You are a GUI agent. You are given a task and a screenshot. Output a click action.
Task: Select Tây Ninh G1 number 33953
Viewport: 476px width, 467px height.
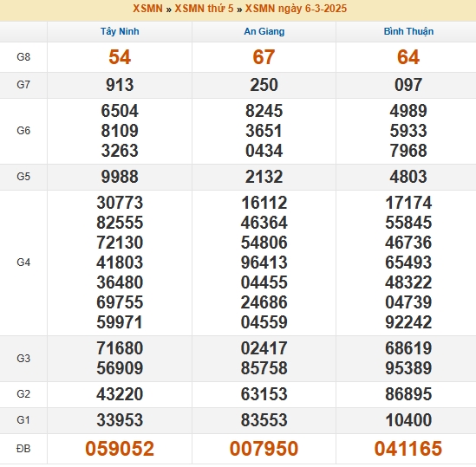point(120,420)
